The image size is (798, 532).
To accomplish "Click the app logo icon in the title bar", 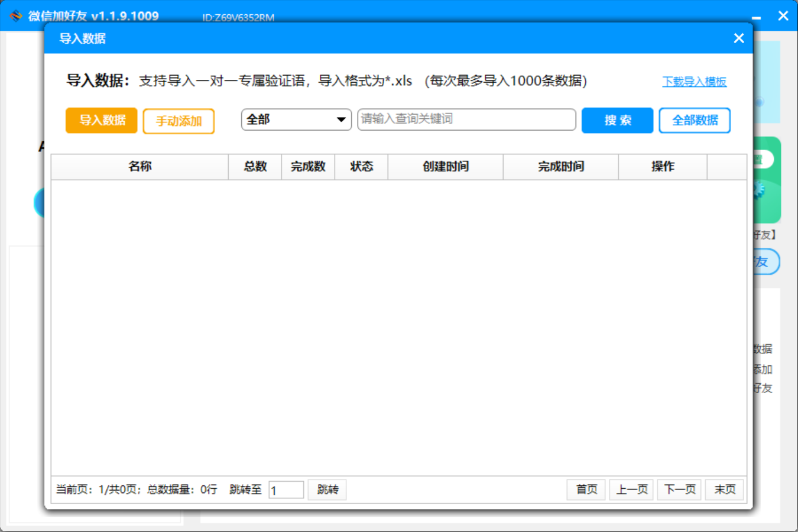I will click(15, 15).
